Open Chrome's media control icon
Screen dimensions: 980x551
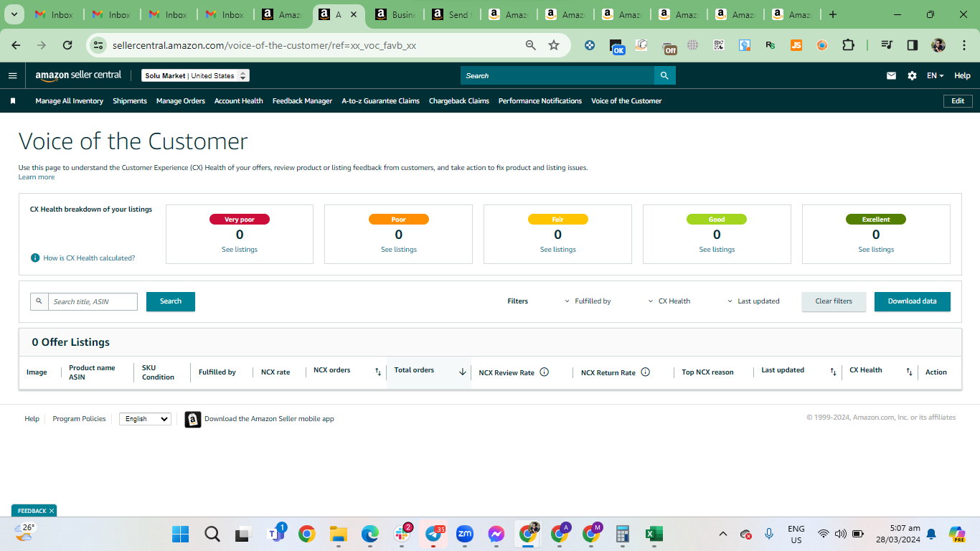coord(887,45)
